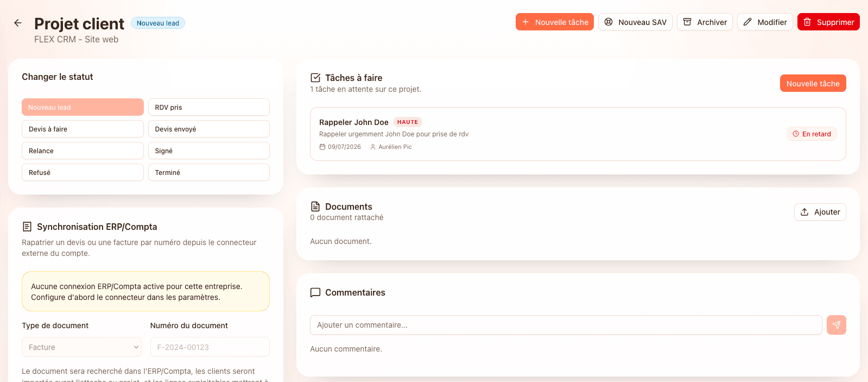Select the RDV pris status
Screen dimensions: 868x382
click(209, 107)
